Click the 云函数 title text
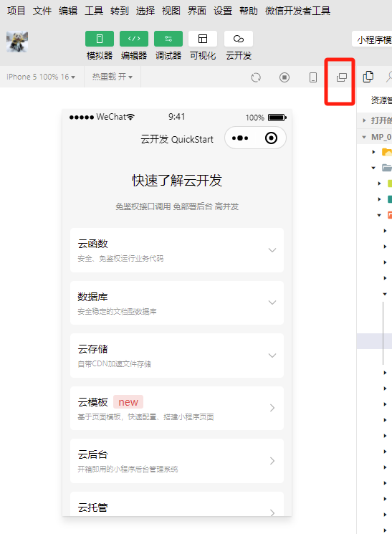Image resolution: width=392 pixels, height=534 pixels. (x=92, y=244)
